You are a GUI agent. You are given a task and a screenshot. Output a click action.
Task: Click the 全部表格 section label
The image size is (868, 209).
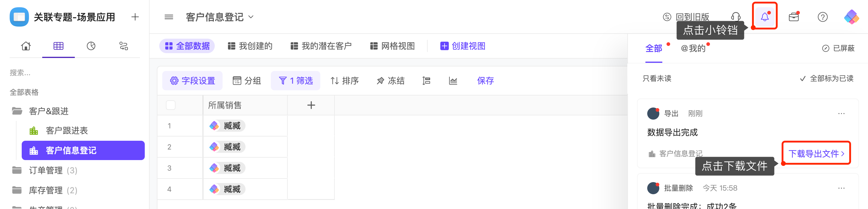click(x=24, y=92)
